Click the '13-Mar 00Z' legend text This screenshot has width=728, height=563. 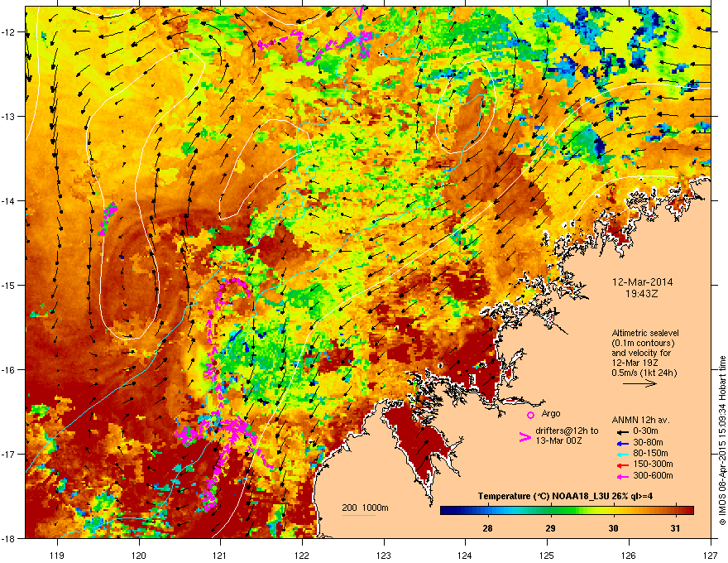click(558, 440)
